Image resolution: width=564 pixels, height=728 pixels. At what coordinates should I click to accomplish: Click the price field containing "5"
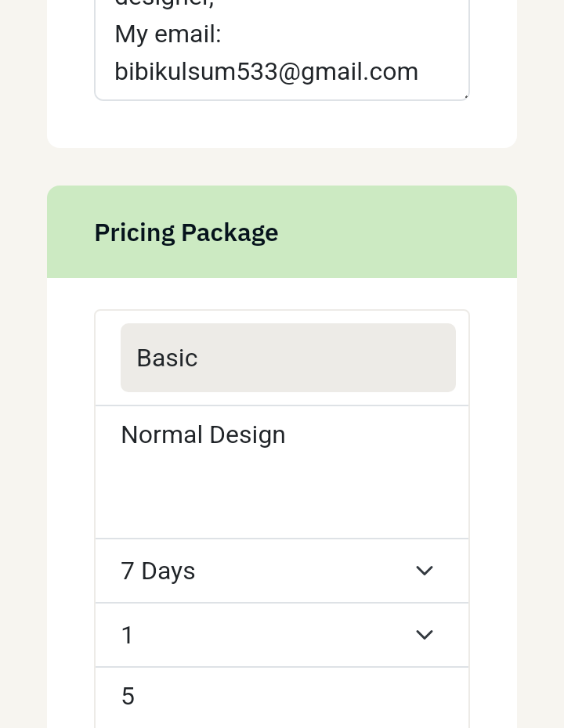(x=282, y=696)
